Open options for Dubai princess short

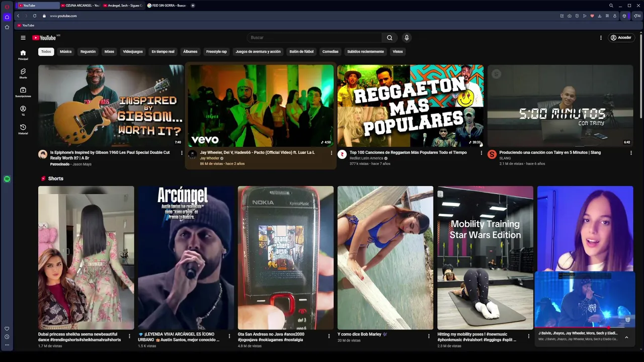pos(129,336)
